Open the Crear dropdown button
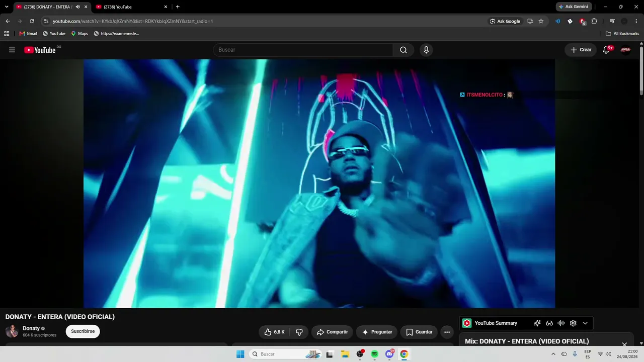Image resolution: width=644 pixels, height=362 pixels. [x=581, y=50]
